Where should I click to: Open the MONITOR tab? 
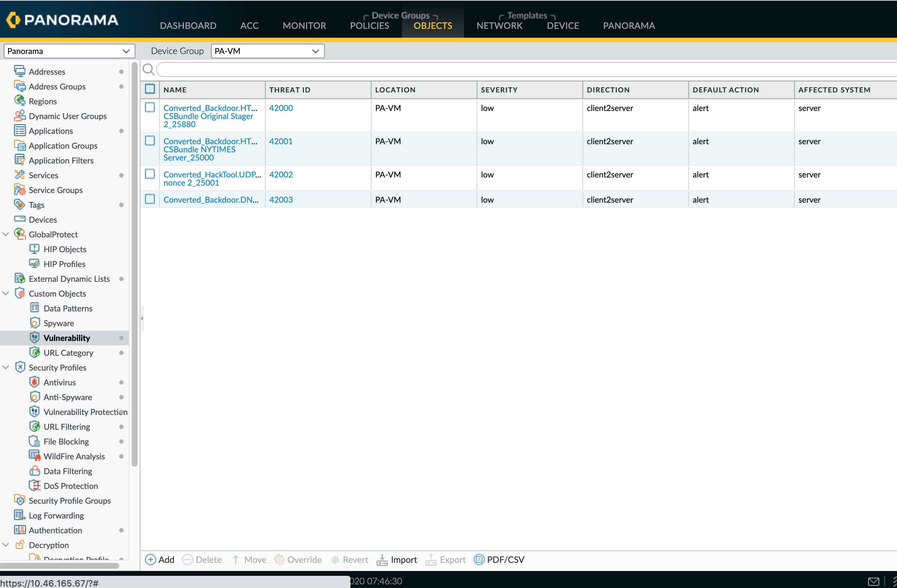pos(304,26)
